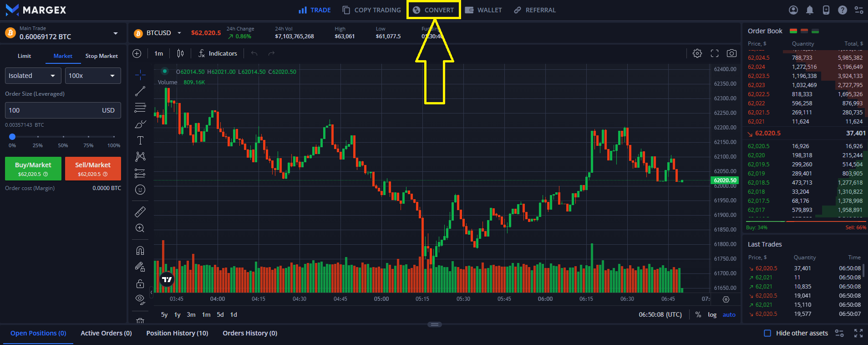Open the Position History tab
The image size is (868, 345).
tap(177, 333)
